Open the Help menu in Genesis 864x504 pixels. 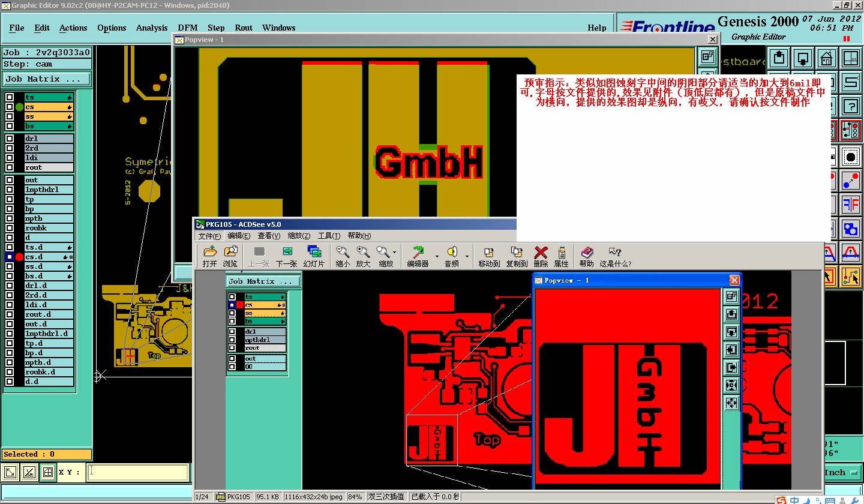click(597, 28)
